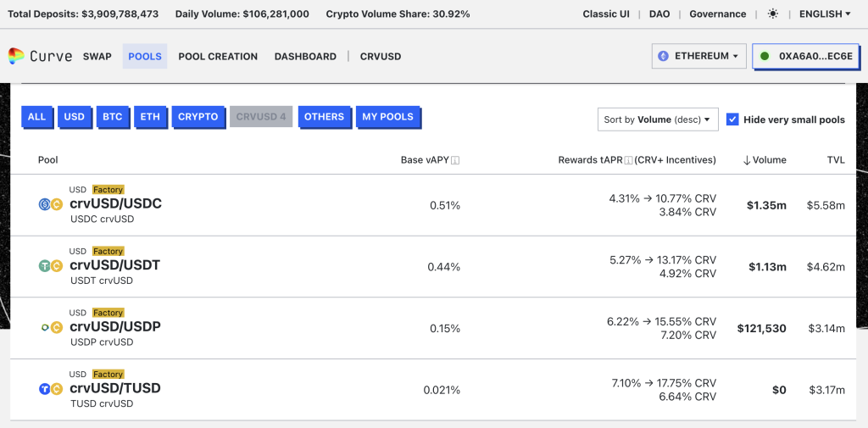Select the ALL pools filter
This screenshot has width=868, height=428.
point(37,117)
